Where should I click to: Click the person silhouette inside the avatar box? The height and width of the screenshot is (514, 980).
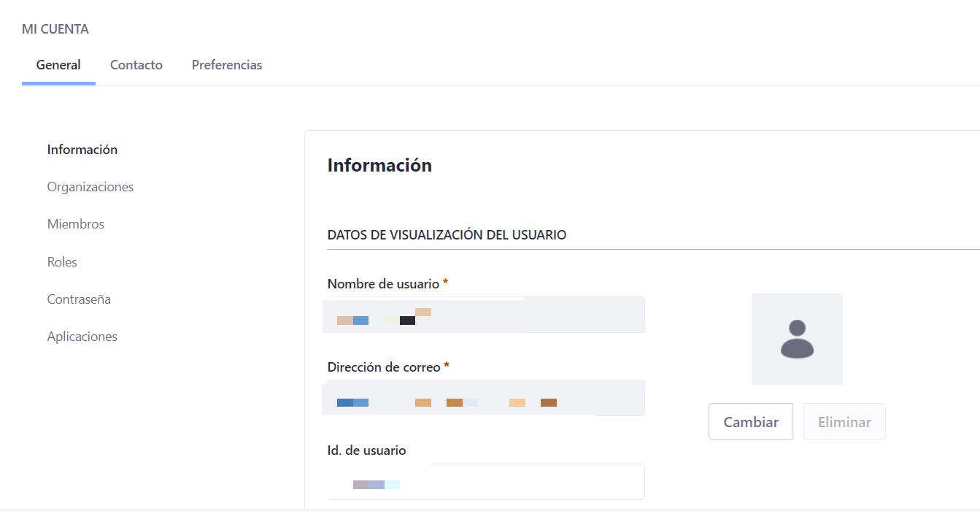(x=796, y=339)
